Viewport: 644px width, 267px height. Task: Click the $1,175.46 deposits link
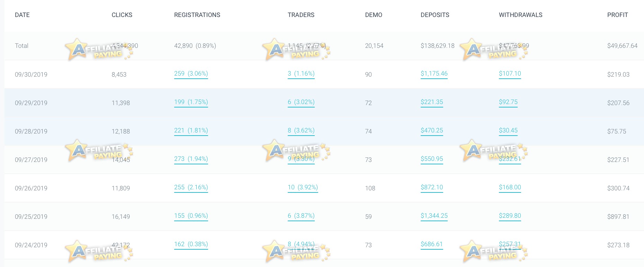(x=434, y=74)
